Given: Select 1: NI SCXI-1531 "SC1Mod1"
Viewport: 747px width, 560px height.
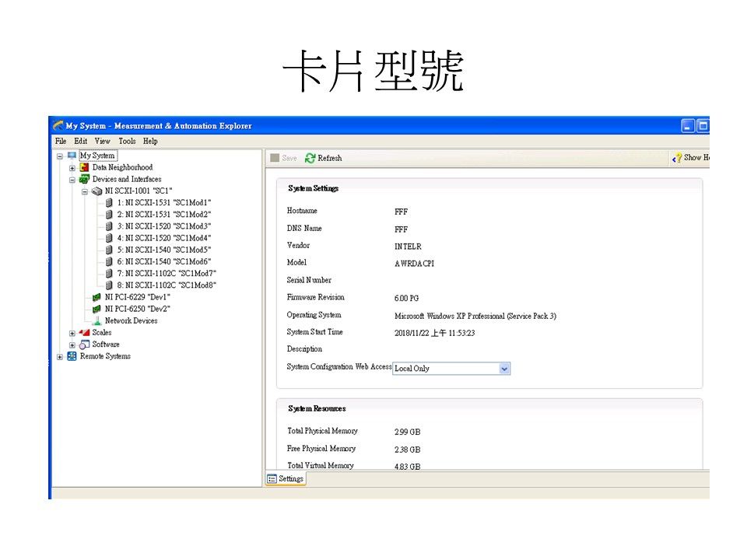Looking at the screenshot, I should pyautogui.click(x=164, y=203).
